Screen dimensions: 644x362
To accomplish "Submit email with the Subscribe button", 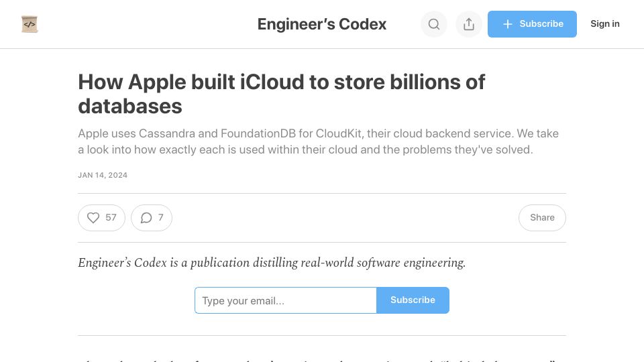I will [413, 300].
